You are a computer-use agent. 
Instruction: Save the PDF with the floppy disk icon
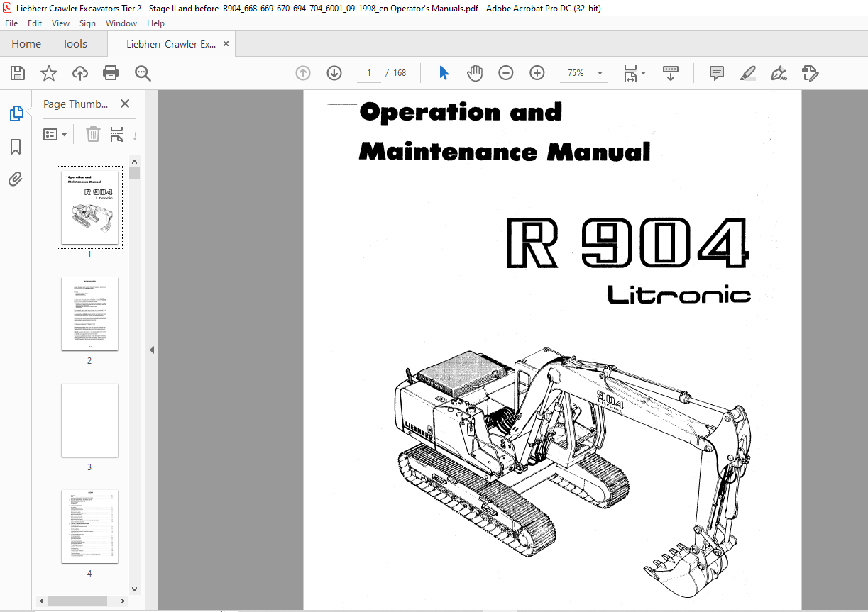18,73
